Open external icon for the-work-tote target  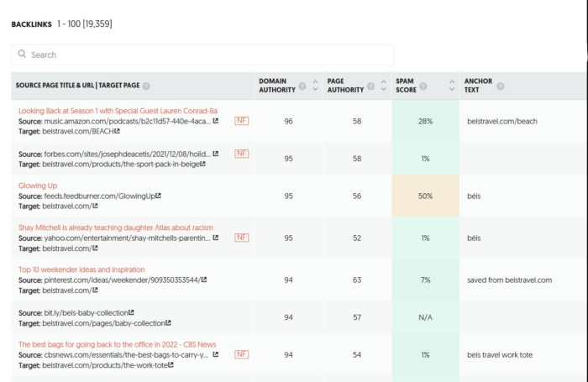171,364
